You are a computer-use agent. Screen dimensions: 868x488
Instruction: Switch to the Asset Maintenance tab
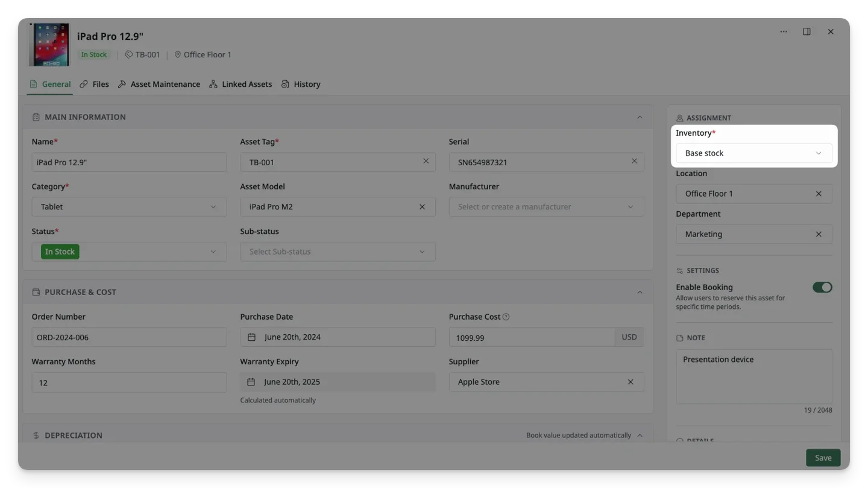click(159, 84)
